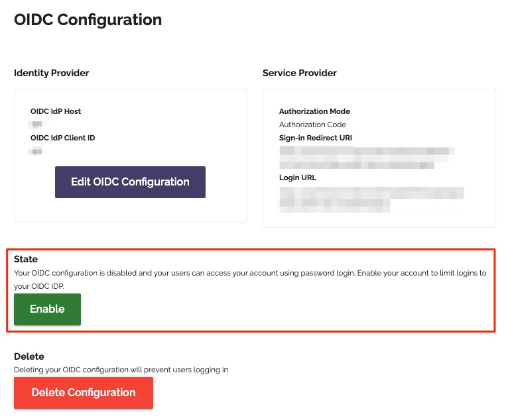
Task: Click the delete configuration warning text
Action: click(121, 370)
